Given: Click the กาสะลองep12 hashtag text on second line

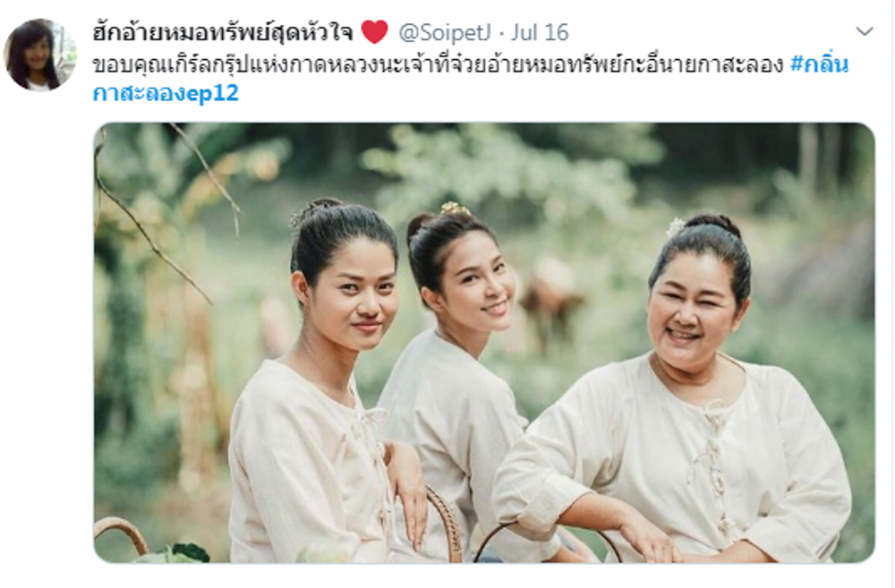Looking at the screenshot, I should click(166, 93).
